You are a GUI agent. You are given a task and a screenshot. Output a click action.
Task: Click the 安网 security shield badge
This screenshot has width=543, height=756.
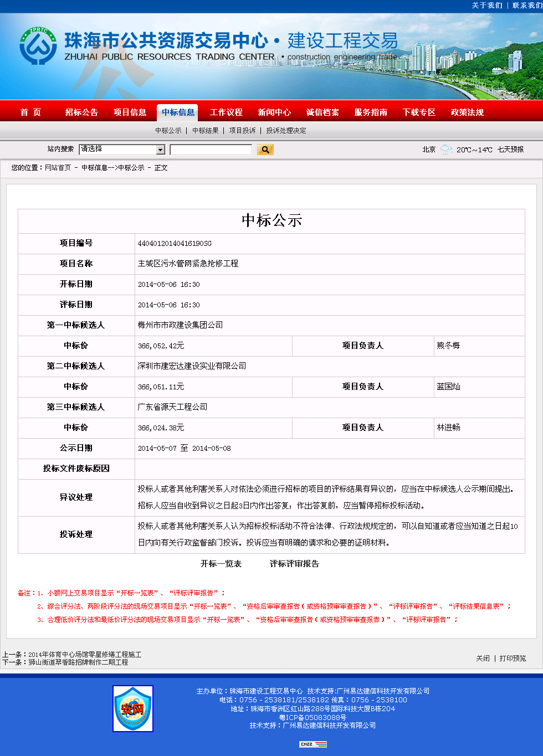133,708
